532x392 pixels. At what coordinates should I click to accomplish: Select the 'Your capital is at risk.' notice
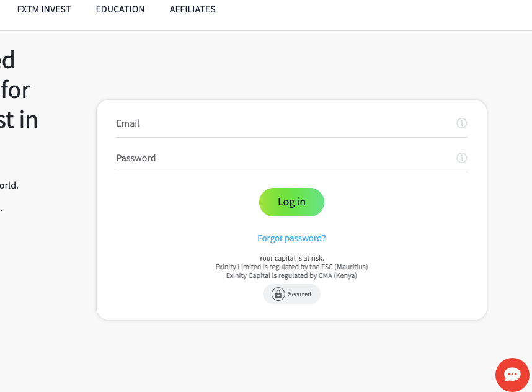tap(291, 258)
